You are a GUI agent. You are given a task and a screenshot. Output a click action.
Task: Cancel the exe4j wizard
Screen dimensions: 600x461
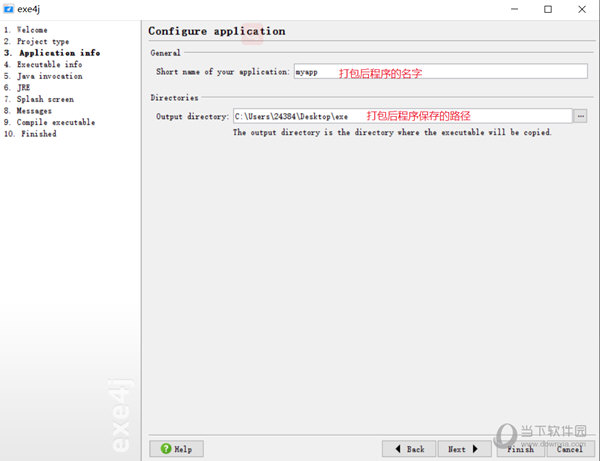click(571, 449)
